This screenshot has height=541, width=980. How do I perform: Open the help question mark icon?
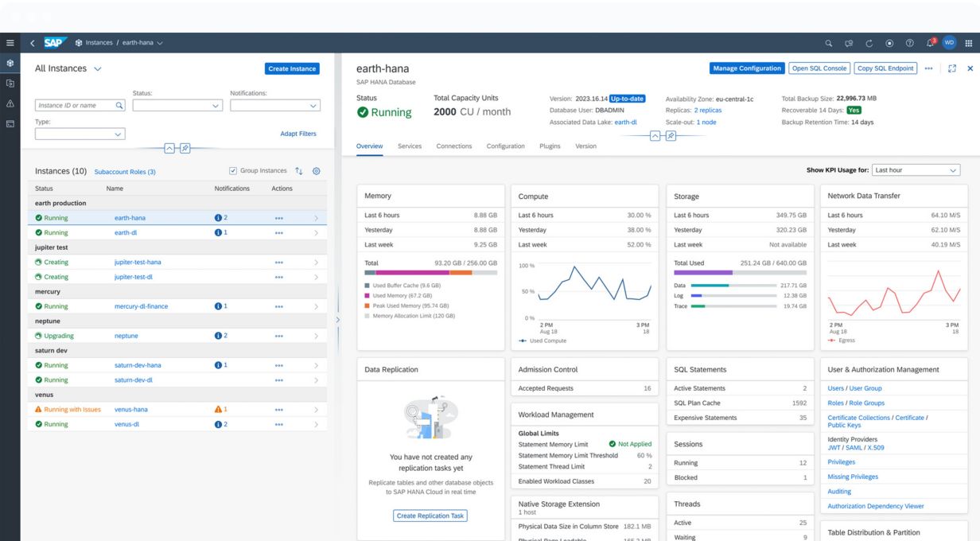pyautogui.click(x=909, y=43)
